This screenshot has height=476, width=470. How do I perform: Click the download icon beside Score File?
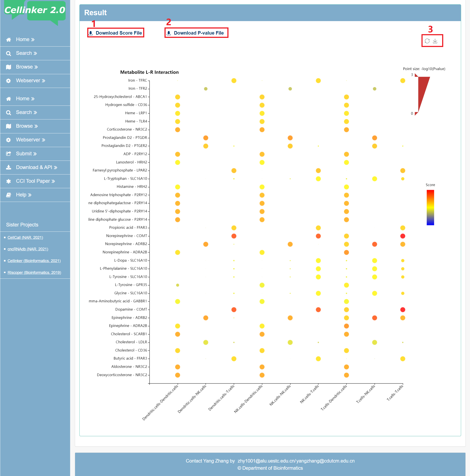(x=91, y=33)
